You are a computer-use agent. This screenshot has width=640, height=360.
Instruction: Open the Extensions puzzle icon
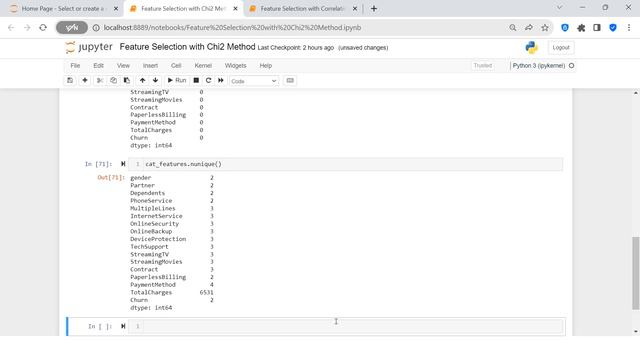click(581, 28)
